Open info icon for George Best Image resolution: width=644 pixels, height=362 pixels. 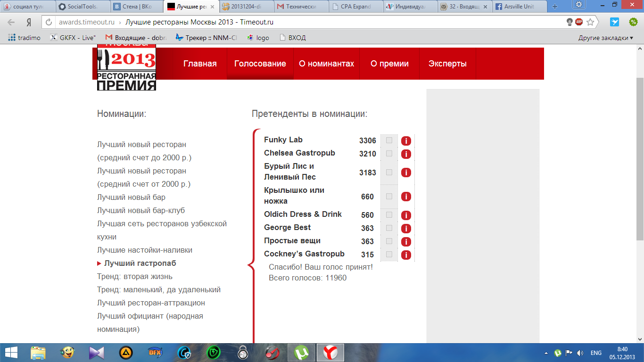(x=406, y=229)
